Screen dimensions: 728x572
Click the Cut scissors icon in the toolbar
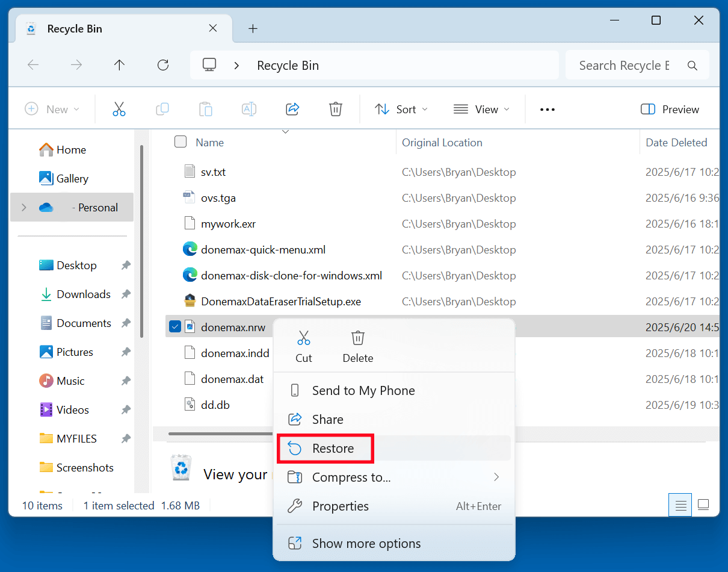119,109
